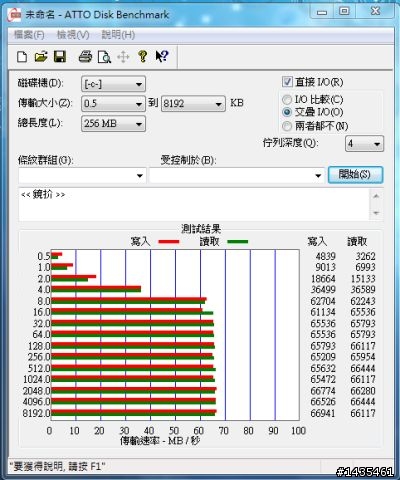Select the 交疊 I/O radio option
Screen dimensions: 400x480
pos(287,112)
